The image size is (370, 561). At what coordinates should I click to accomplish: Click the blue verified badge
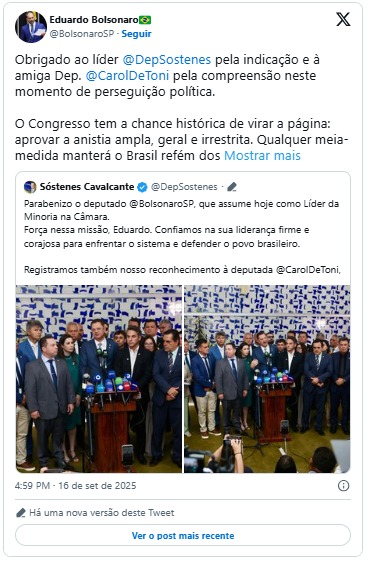tap(142, 187)
